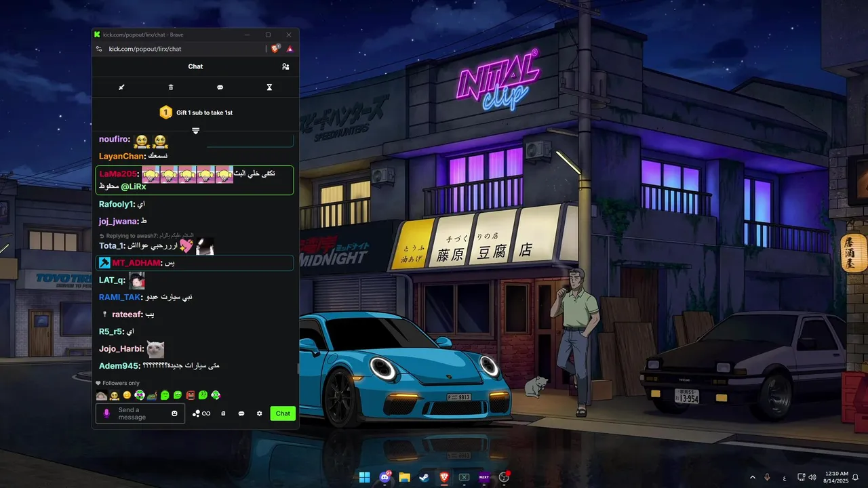Viewport: 868px width, 488px height.
Task: Click username MT_ADHAM in chat
Action: pyautogui.click(x=136, y=263)
